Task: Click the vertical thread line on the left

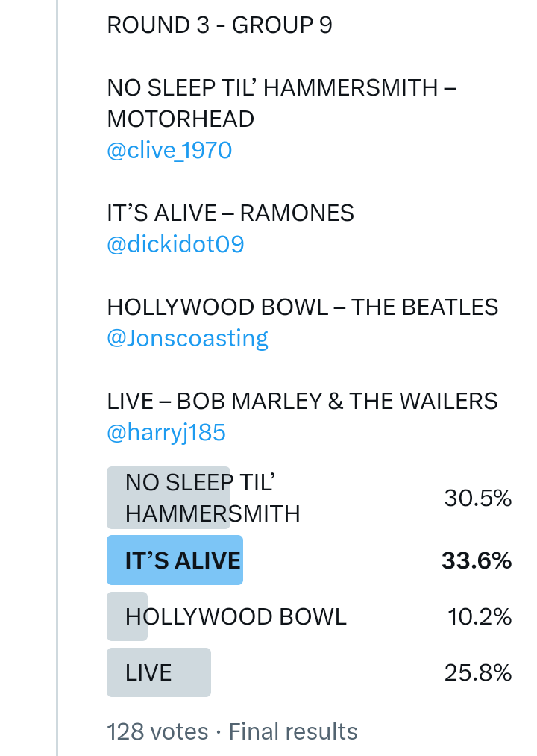Action: (x=57, y=373)
